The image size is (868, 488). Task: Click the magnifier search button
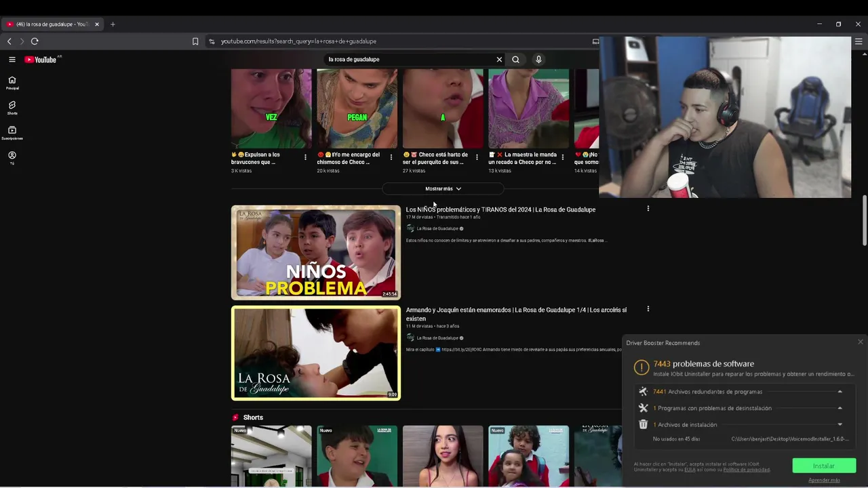click(x=515, y=60)
